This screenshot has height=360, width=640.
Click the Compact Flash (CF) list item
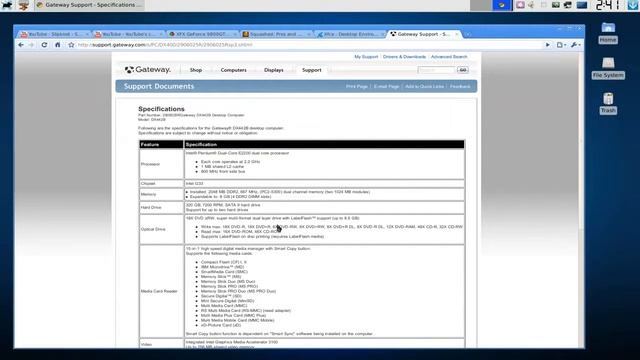point(224,262)
